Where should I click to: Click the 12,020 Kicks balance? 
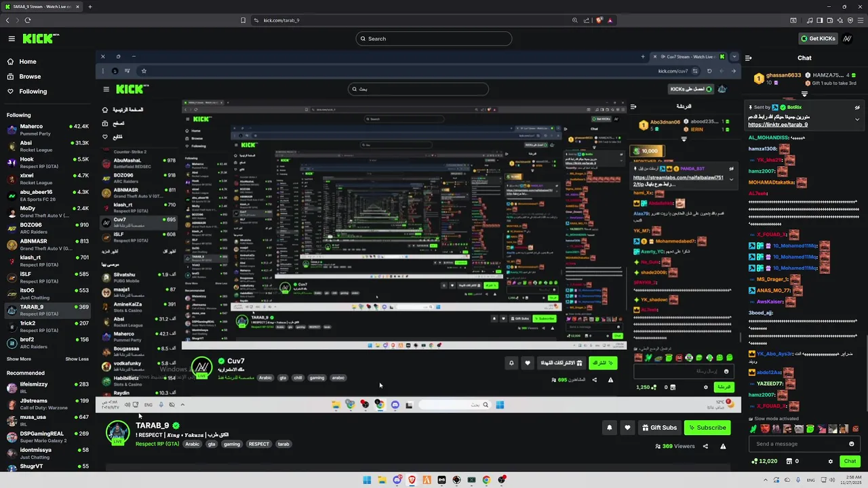(x=764, y=461)
